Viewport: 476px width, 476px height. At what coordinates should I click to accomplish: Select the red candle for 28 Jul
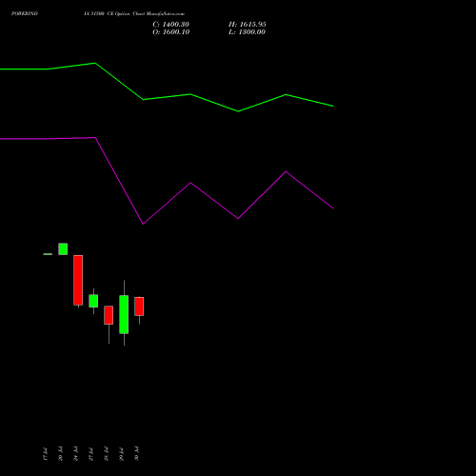(109, 315)
